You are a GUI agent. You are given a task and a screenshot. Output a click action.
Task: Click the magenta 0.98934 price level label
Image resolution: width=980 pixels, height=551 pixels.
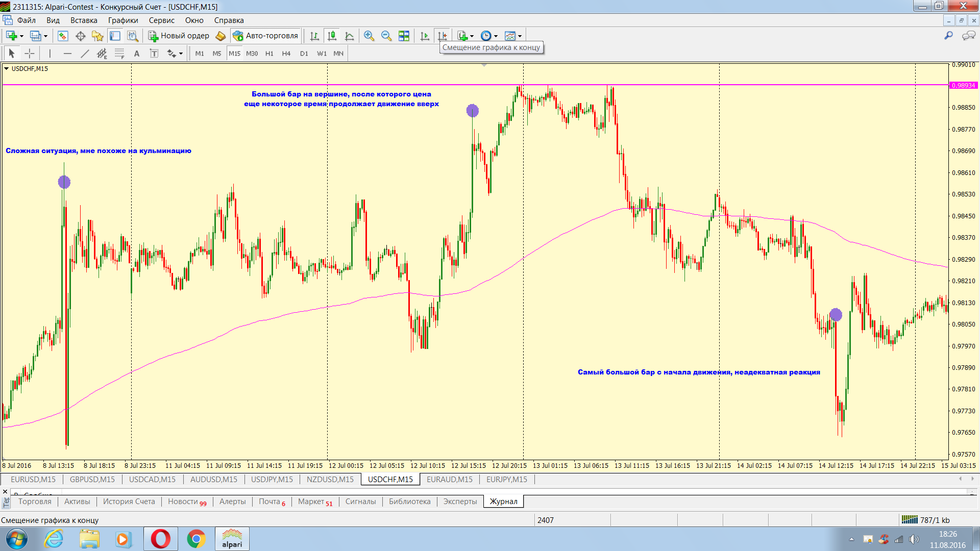click(x=963, y=85)
